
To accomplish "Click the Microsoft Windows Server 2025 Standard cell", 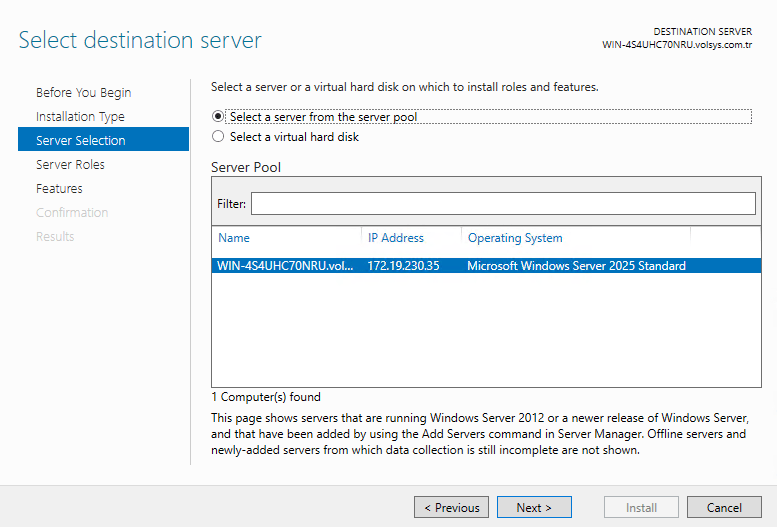I will (x=576, y=266).
